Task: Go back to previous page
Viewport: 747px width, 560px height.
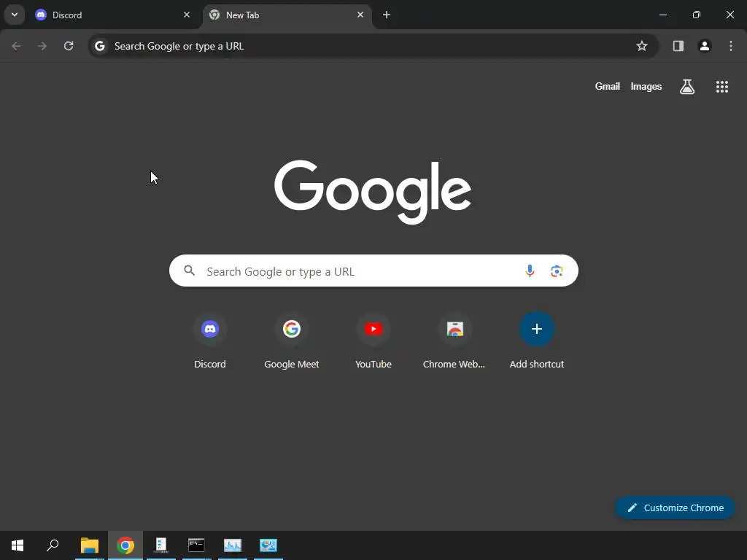Action: pyautogui.click(x=16, y=46)
